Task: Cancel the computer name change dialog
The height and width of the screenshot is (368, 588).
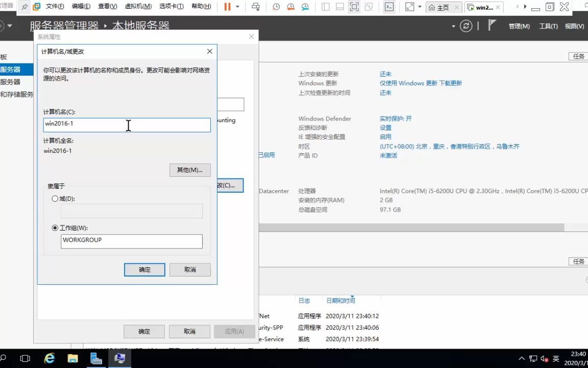Action: [190, 270]
